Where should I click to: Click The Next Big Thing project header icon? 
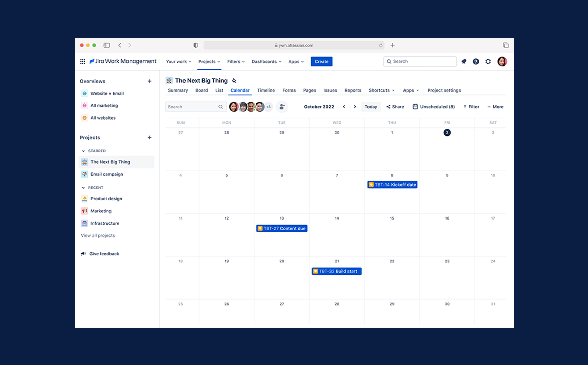point(169,81)
